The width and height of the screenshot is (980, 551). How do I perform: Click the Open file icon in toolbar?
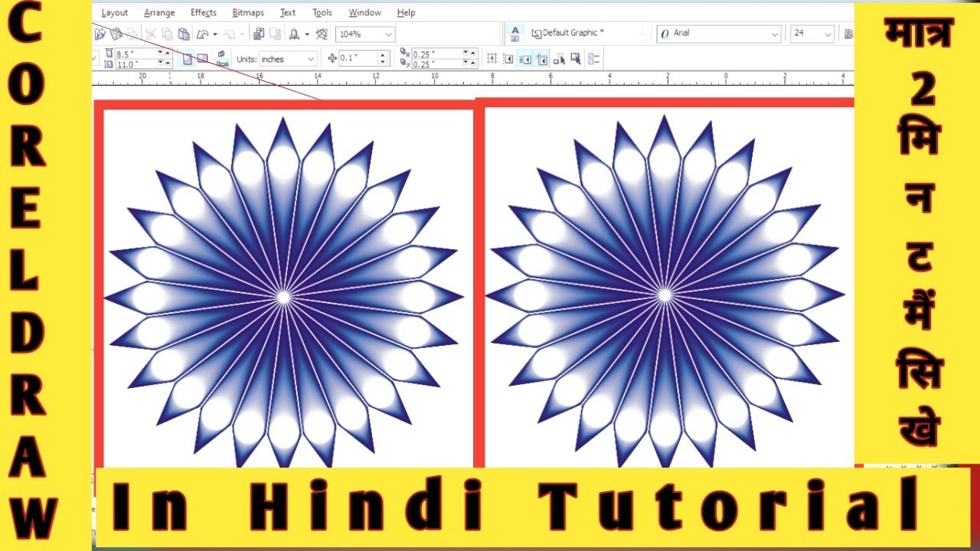tap(100, 34)
